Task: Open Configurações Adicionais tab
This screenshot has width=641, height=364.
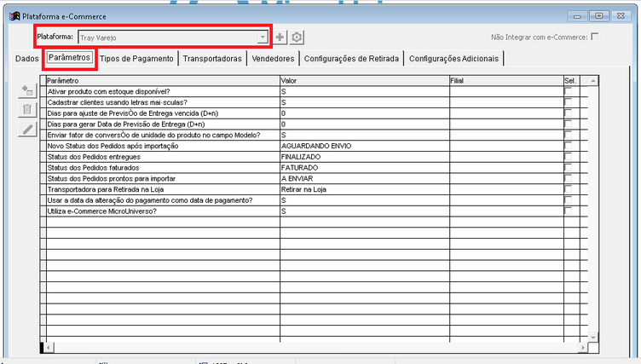Action: click(453, 59)
